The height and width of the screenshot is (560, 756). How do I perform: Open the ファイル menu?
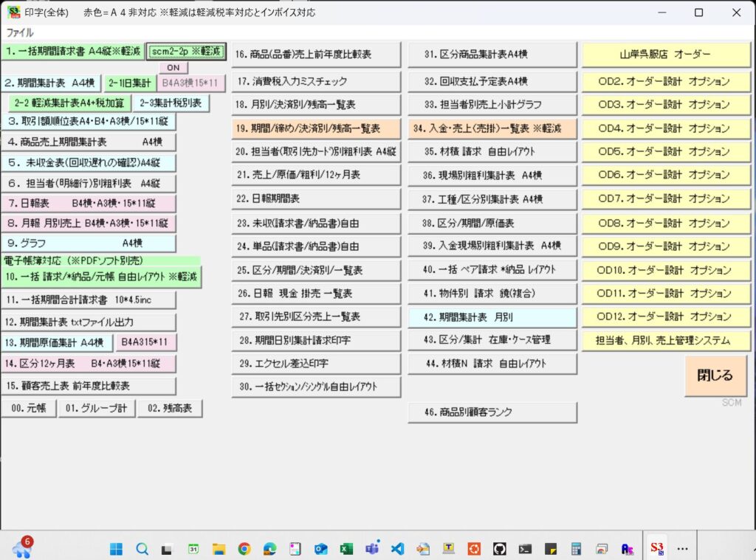click(x=20, y=32)
